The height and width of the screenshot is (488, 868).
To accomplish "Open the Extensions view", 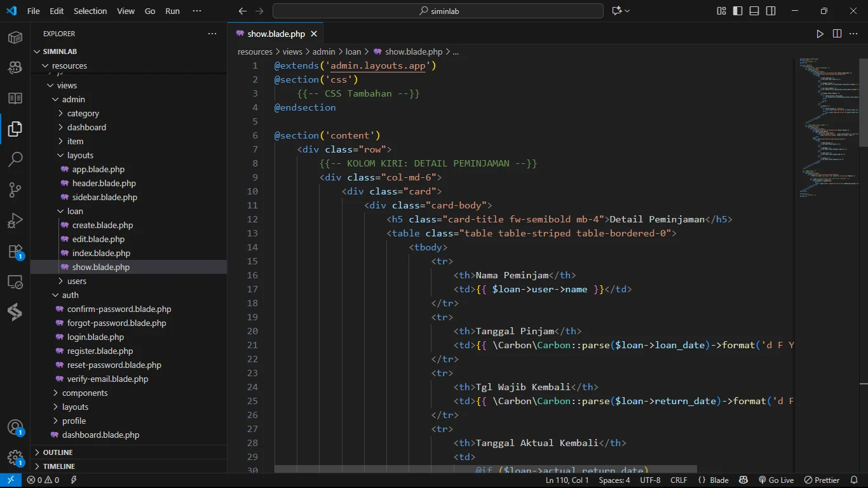I will (15, 251).
